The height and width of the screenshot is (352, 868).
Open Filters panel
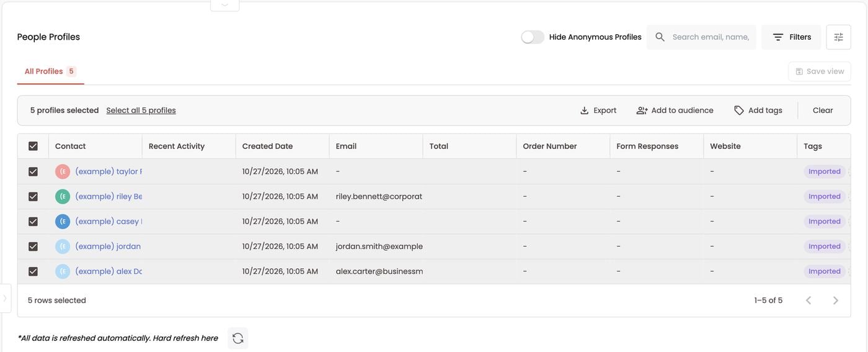pos(791,37)
